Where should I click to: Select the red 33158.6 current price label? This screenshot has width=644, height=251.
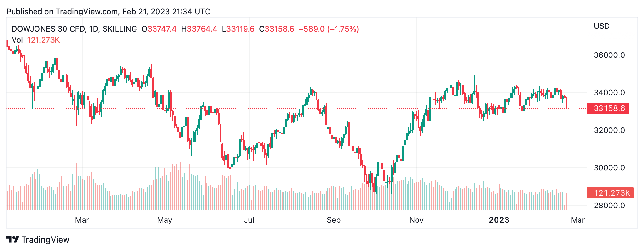point(608,108)
